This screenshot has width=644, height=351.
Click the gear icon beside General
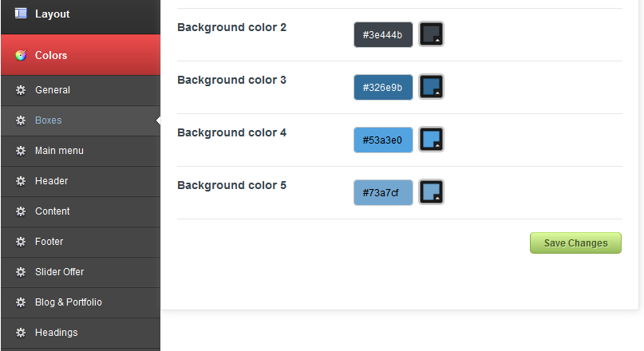pyautogui.click(x=21, y=90)
